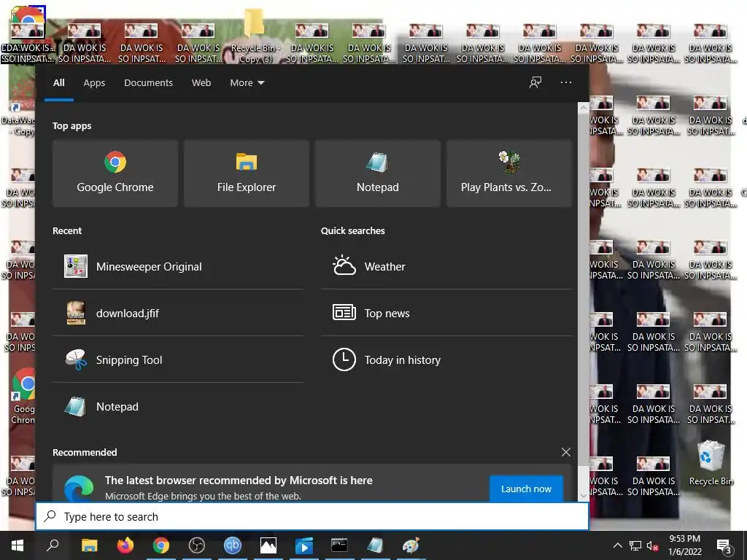The image size is (747, 560).
Task: Dismiss the Recommended section
Action: [x=565, y=452]
